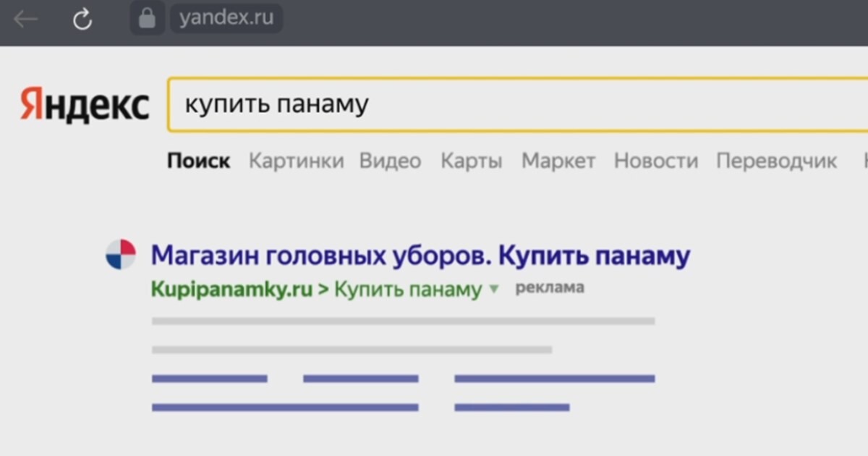Image resolution: width=868 pixels, height=456 pixels.
Task: Switch to the Картинки tab
Action: [296, 161]
